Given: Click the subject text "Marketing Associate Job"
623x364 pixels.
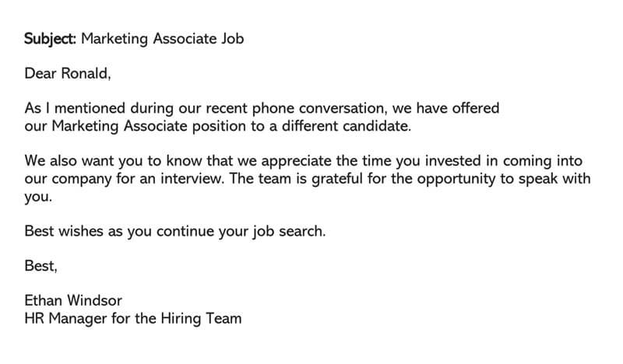Looking at the screenshot, I should tap(163, 39).
